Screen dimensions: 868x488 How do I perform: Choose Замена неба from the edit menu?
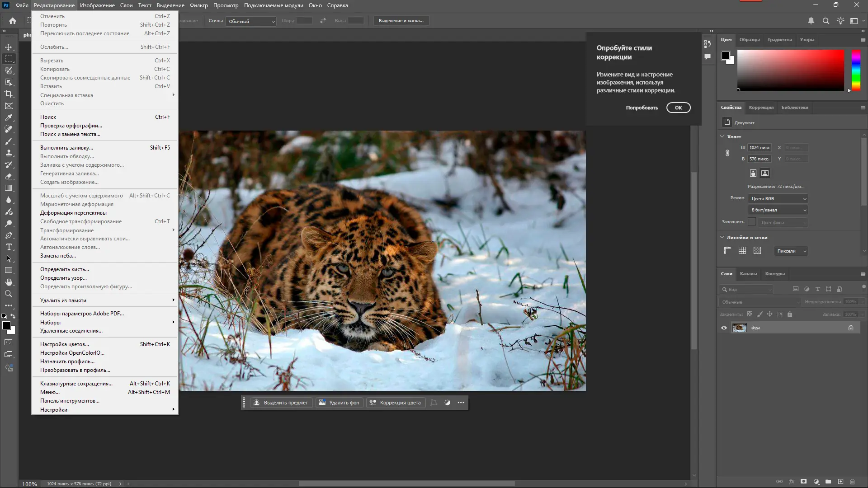(x=58, y=256)
